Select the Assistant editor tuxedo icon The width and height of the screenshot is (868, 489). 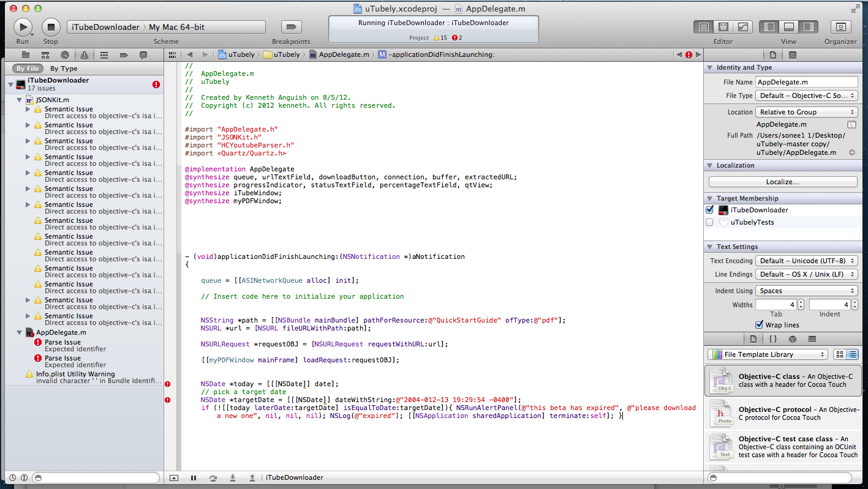(x=723, y=27)
